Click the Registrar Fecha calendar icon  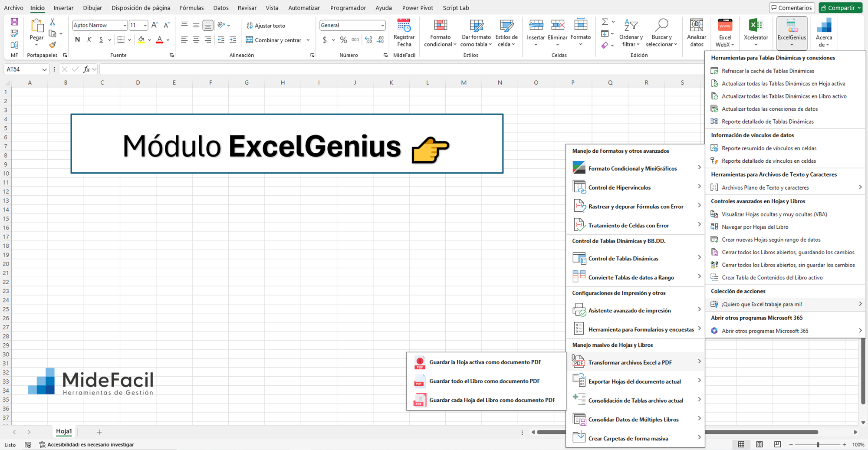coord(404,26)
